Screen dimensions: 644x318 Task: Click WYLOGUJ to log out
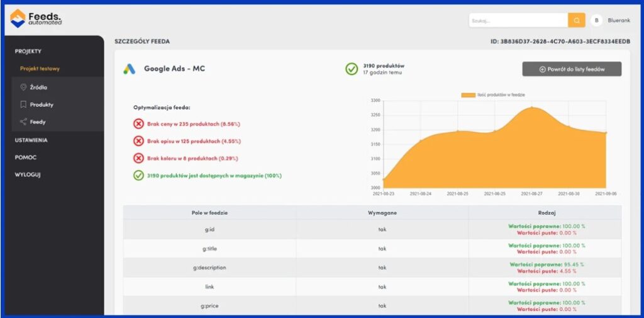click(x=28, y=174)
